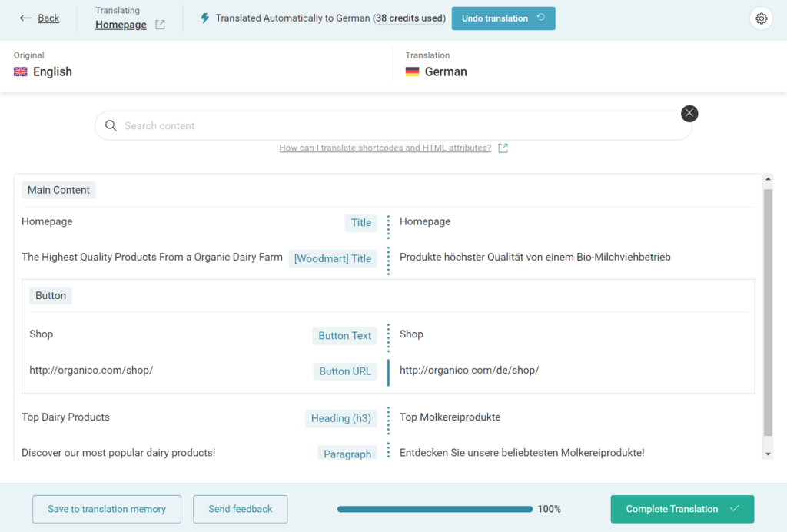This screenshot has width=787, height=532.
Task: Click the back arrow icon
Action: pos(25,18)
